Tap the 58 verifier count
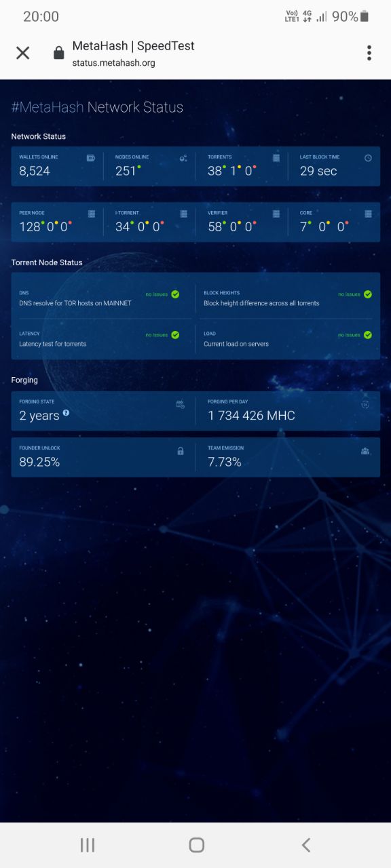The image size is (391, 868). (x=215, y=226)
